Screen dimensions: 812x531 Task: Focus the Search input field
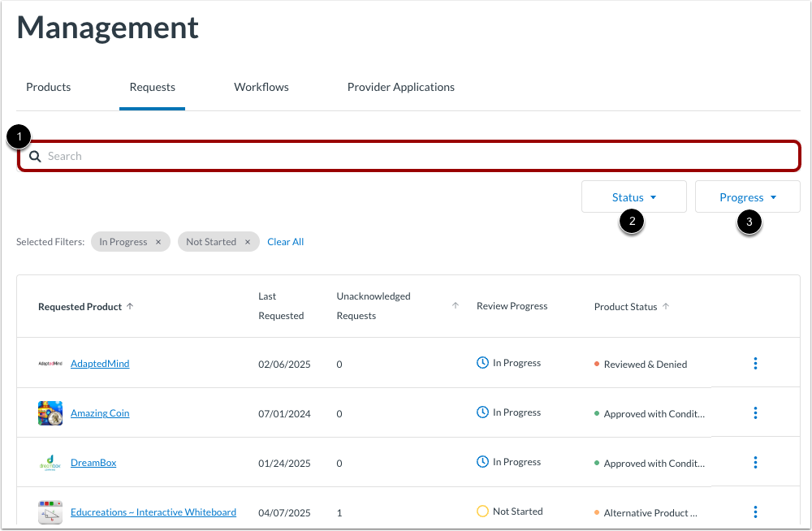click(409, 156)
